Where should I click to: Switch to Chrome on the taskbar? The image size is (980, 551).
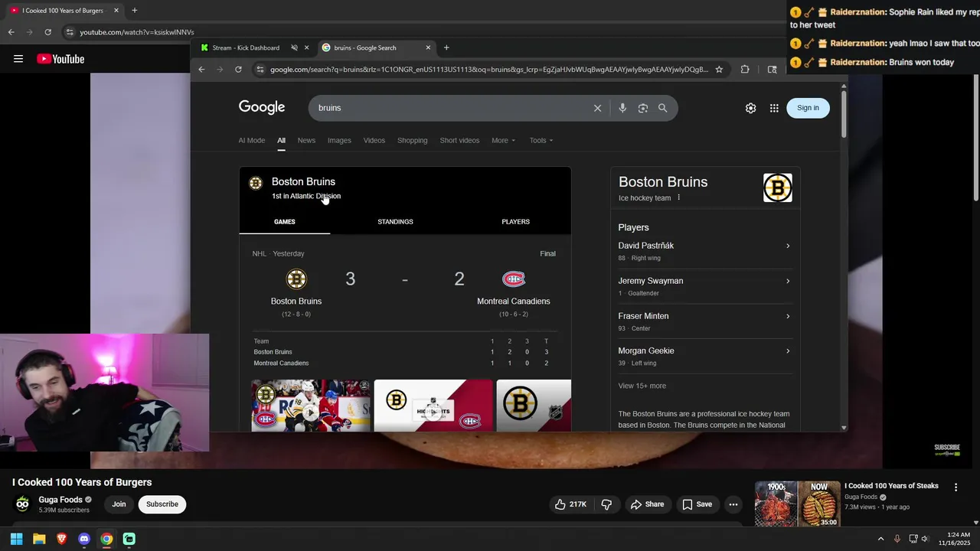pos(106,539)
